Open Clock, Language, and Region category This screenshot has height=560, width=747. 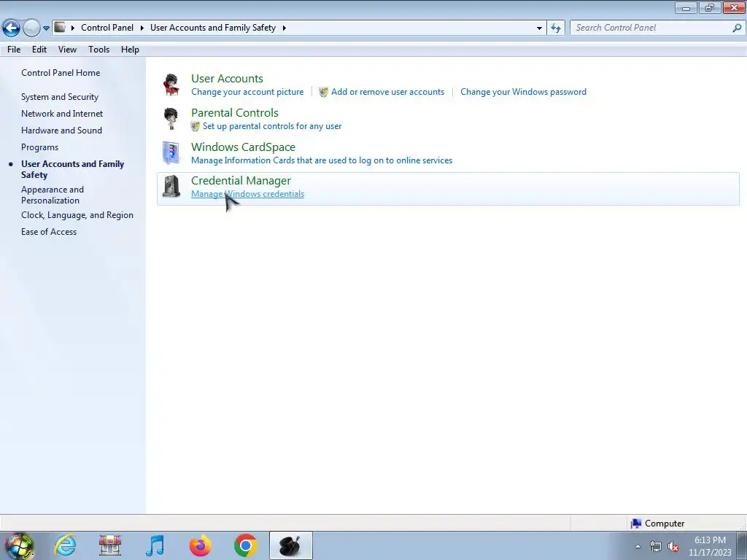77,215
